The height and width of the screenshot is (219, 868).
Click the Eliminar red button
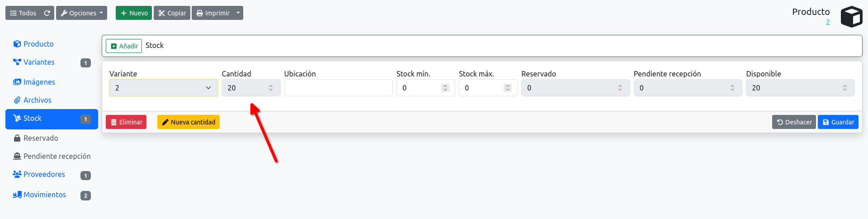tap(126, 122)
